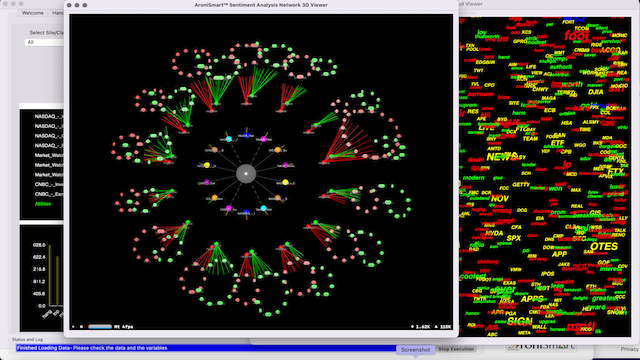This screenshot has height=360, width=640.
Task: Click the triangle icon next to 115K
Action: (436, 327)
